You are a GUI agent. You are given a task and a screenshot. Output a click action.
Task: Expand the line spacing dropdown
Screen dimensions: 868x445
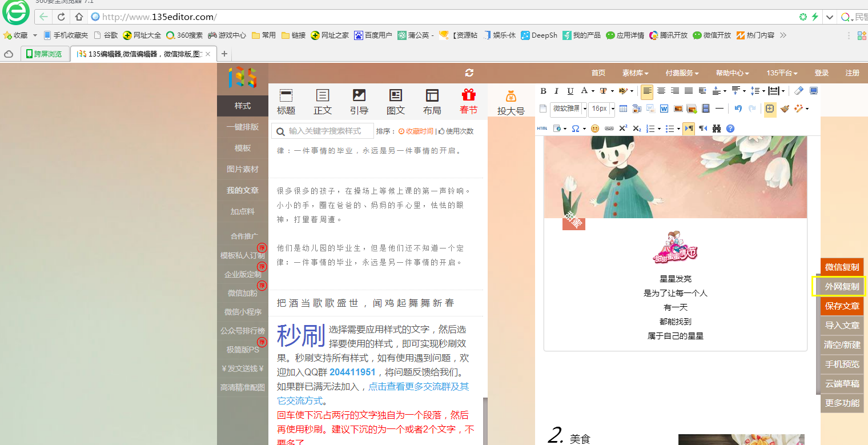pos(763,91)
